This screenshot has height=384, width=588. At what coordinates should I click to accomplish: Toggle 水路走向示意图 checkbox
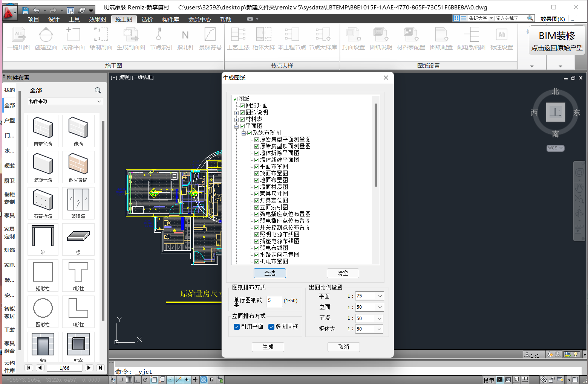click(x=256, y=255)
